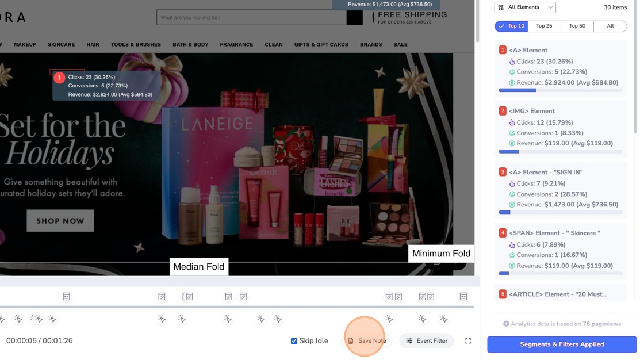Screen dimensions: 644x360
Task: Switch to the Top 50 tab
Action: pos(577,26)
